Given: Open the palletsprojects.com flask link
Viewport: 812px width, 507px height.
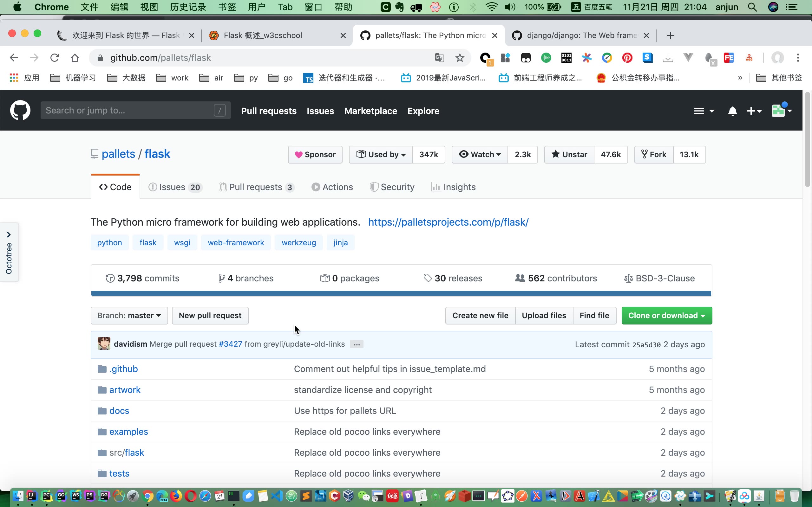Looking at the screenshot, I should pos(448,222).
